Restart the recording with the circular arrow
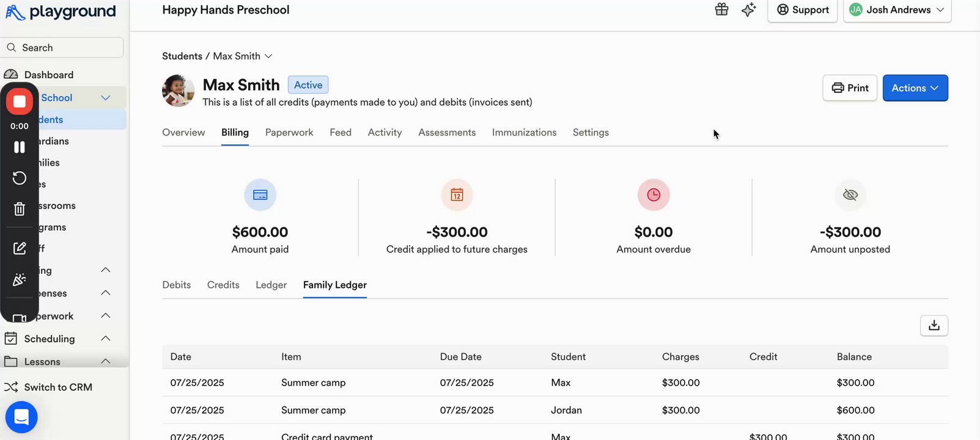980x440 pixels. tap(20, 178)
